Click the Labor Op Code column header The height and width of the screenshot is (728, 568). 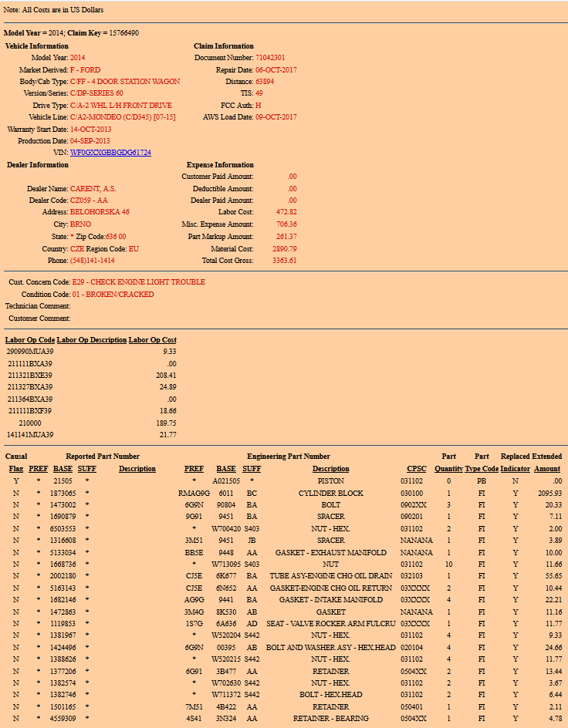tap(30, 339)
